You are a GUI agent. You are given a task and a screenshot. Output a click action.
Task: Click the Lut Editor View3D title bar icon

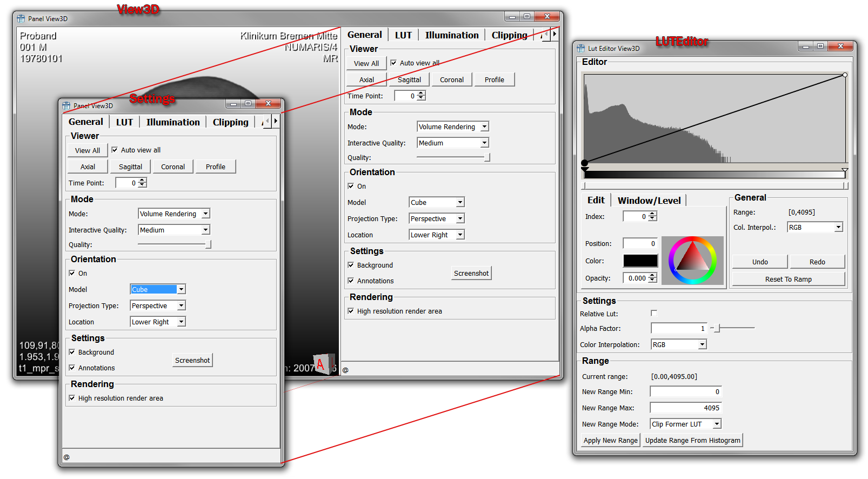coord(581,48)
